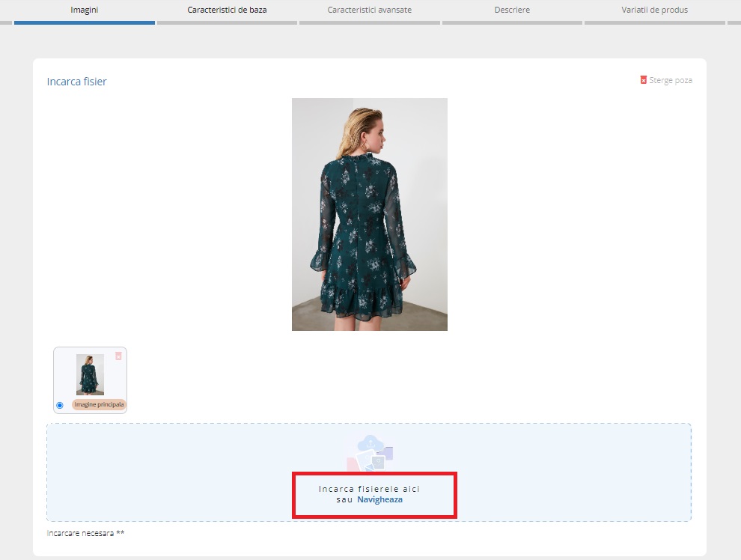Select the Imagine principala radio button

coord(60,405)
